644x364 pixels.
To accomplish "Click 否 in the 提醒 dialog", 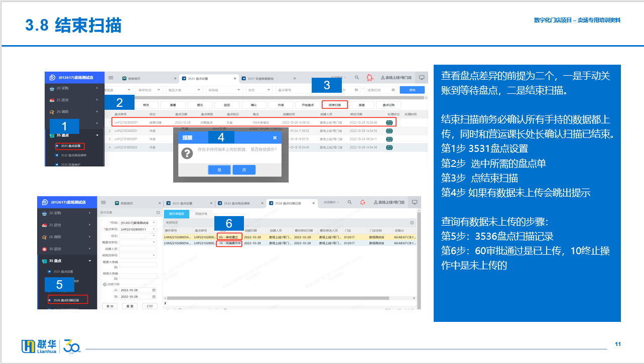I will [244, 170].
